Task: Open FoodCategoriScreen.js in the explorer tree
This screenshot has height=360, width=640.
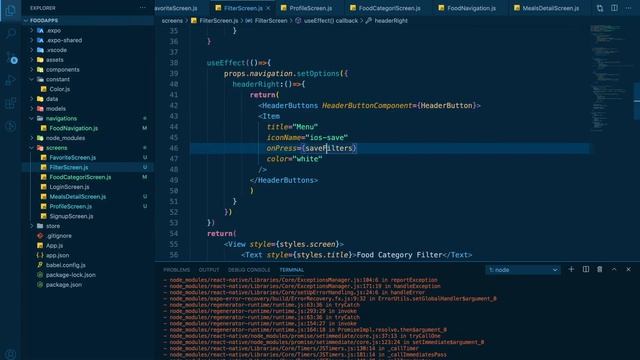Action: pyautogui.click(x=87, y=178)
